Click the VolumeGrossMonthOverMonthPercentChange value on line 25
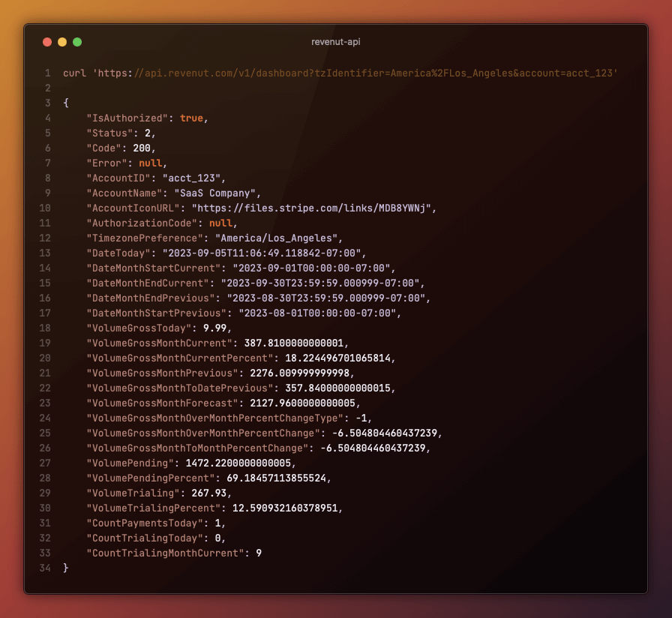The image size is (672, 618). (x=385, y=433)
